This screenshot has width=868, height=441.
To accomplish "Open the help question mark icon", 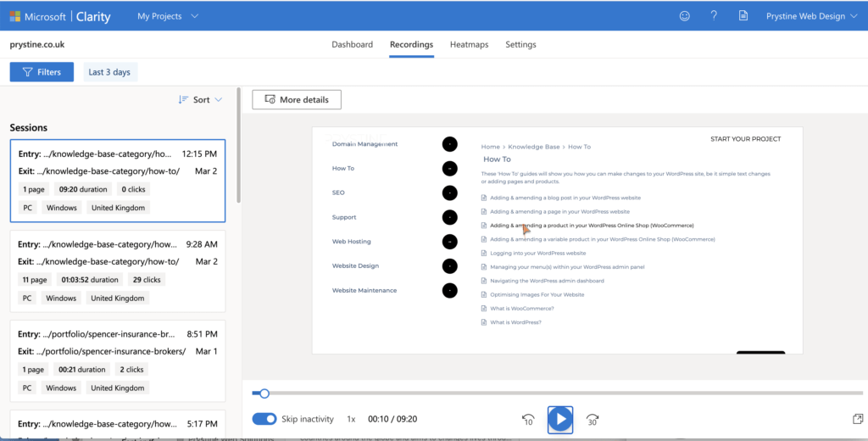I will click(714, 16).
